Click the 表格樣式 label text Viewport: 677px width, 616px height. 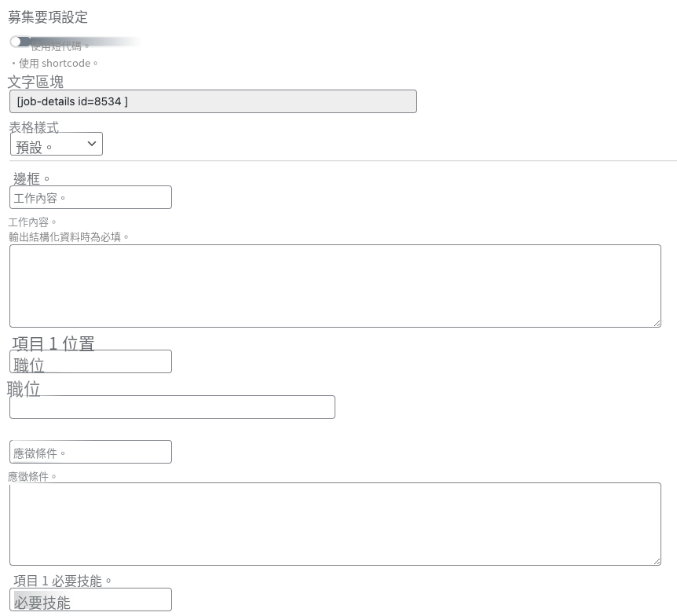point(34,127)
